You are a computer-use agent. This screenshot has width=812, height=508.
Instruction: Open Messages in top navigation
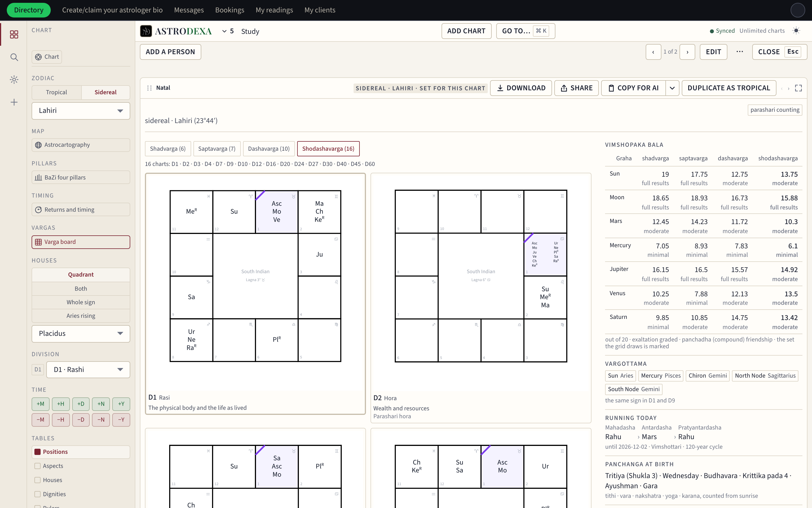(189, 10)
